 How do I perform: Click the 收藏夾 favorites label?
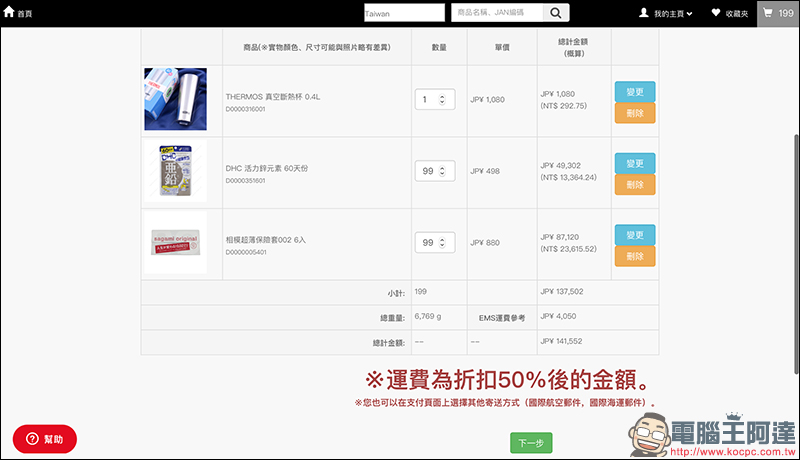(737, 14)
